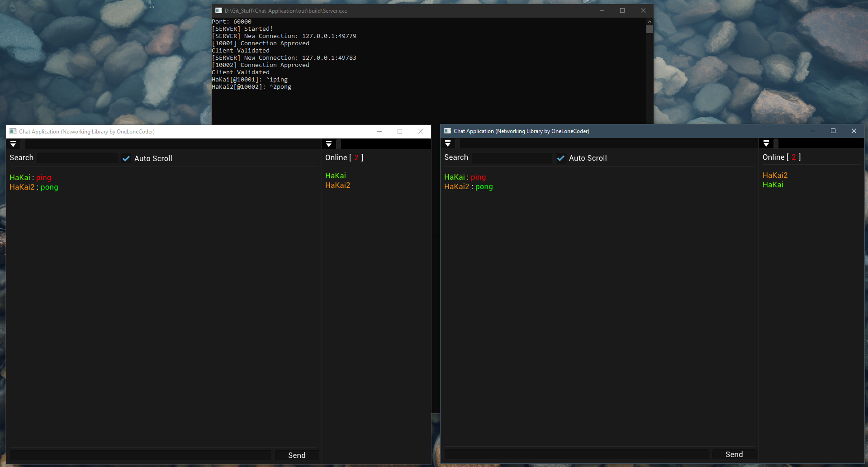Click the 'HaKai2 : pong' message in the left chat window

pyautogui.click(x=34, y=187)
